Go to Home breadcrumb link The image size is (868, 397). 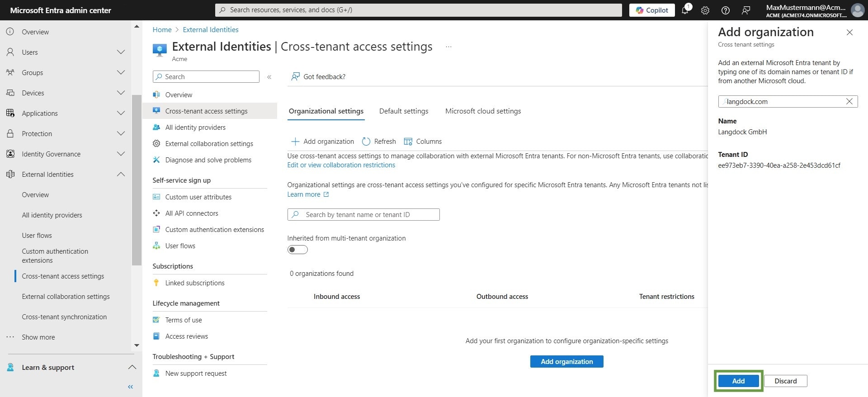point(162,29)
